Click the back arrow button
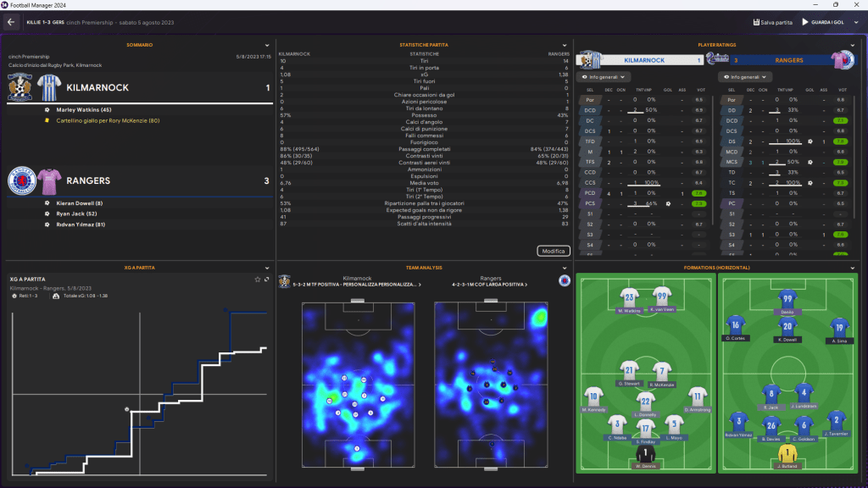 pos(12,22)
